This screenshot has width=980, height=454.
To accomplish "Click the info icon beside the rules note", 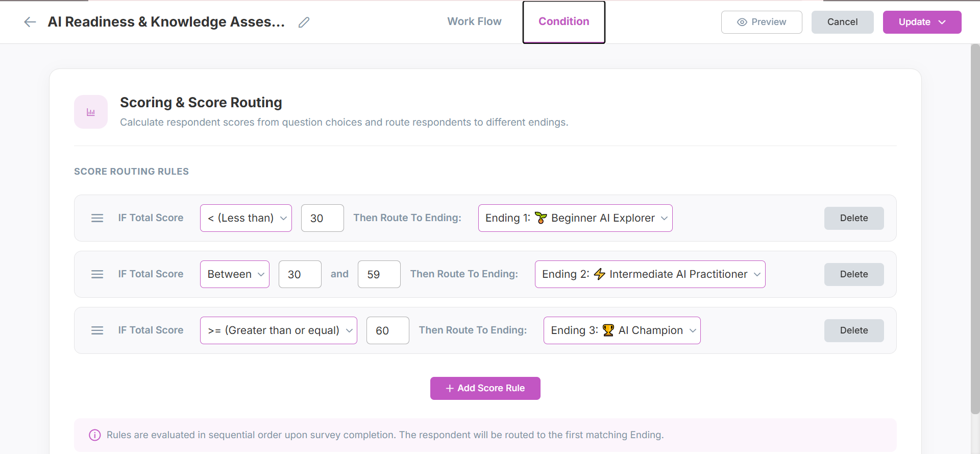I will 95,435.
